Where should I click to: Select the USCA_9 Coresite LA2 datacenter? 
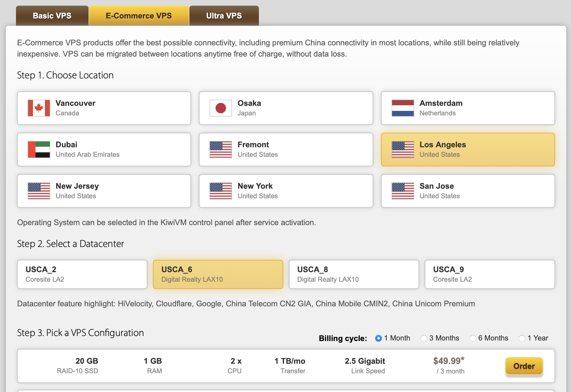click(489, 274)
